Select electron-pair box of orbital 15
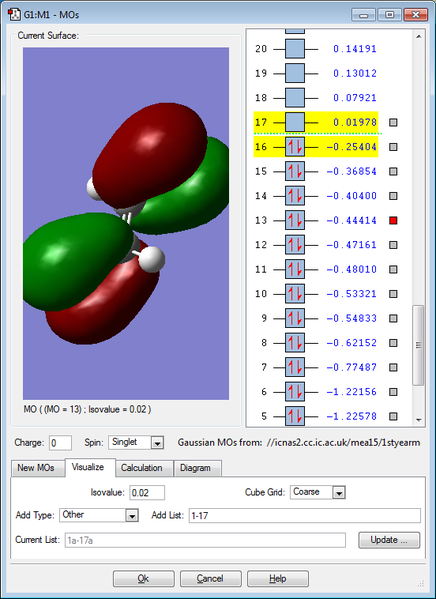This screenshot has width=436, height=599. point(295,171)
